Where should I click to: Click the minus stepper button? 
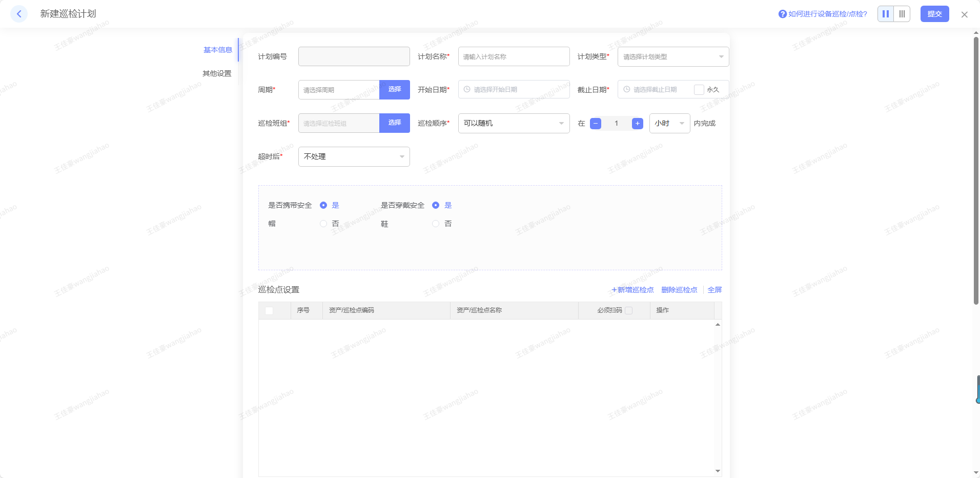click(596, 123)
